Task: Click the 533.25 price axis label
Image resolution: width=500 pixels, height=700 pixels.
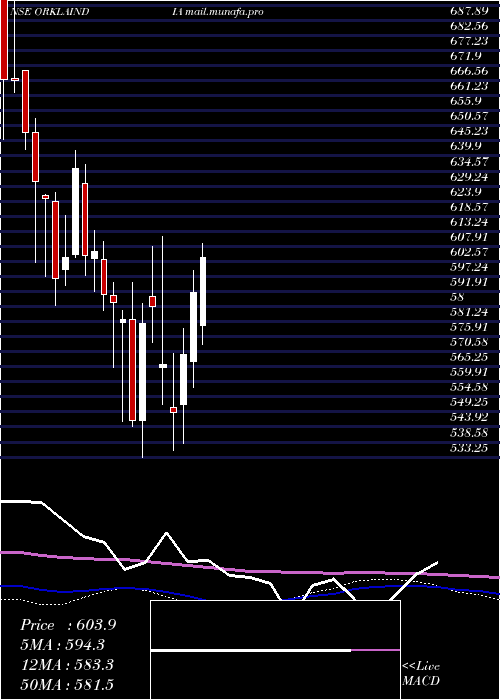Action: (x=469, y=448)
